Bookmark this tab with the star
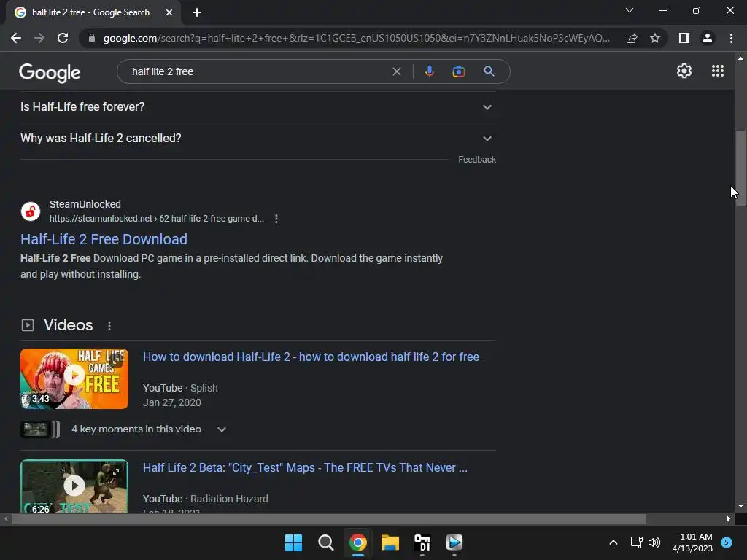The image size is (747, 560). click(x=655, y=38)
